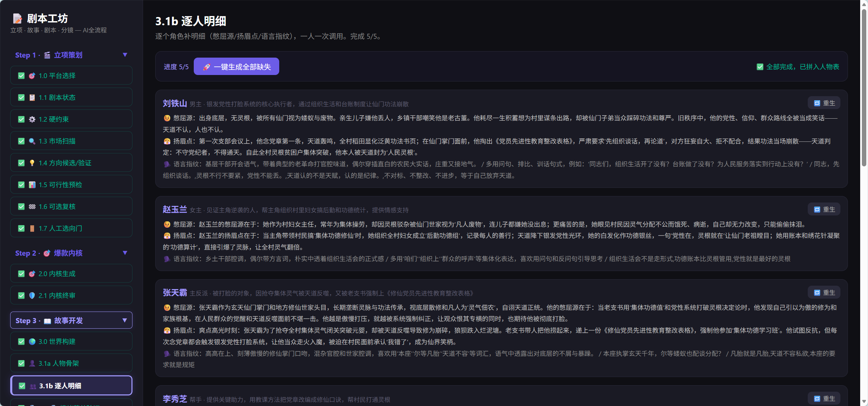Click the checkered flag icon beside 1.6 可选复核
The height and width of the screenshot is (406, 868).
click(32, 207)
